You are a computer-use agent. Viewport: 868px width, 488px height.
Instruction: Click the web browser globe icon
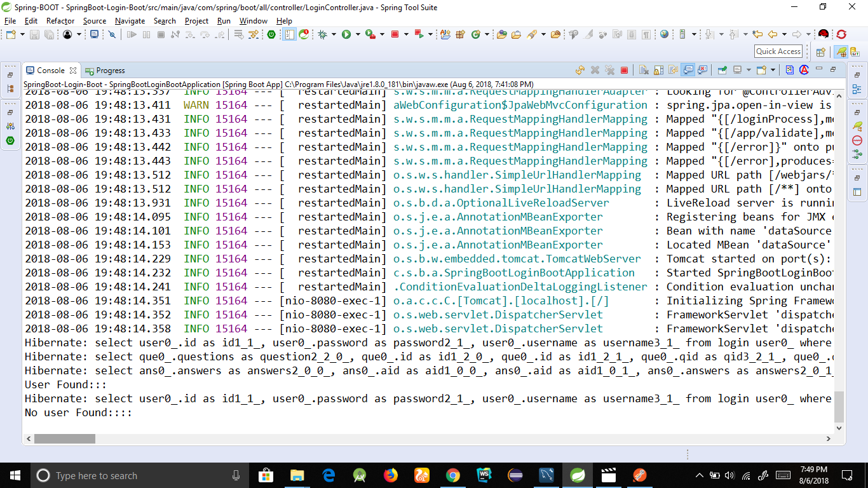click(x=664, y=34)
